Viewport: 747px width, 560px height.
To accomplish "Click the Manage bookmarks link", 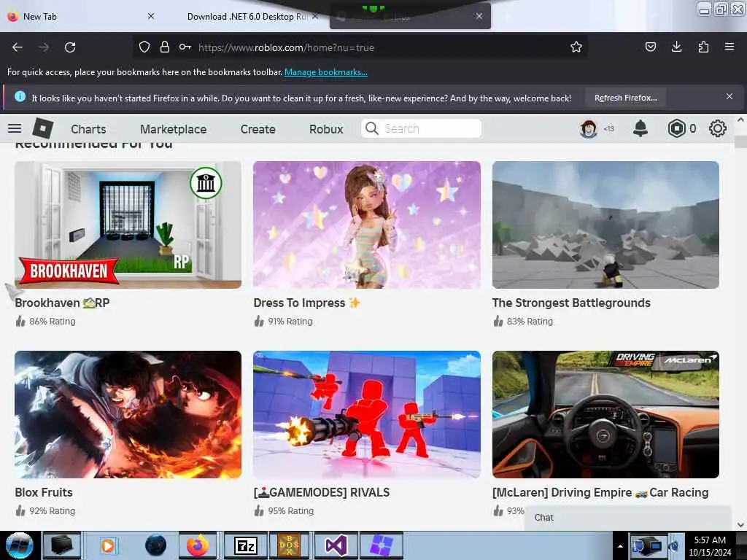I will [326, 72].
